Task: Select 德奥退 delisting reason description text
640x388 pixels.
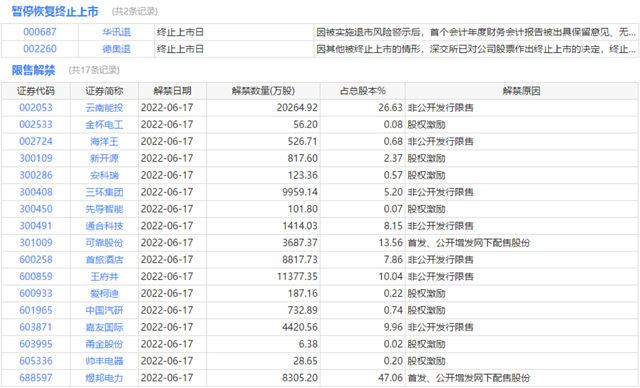Action: click(x=476, y=49)
